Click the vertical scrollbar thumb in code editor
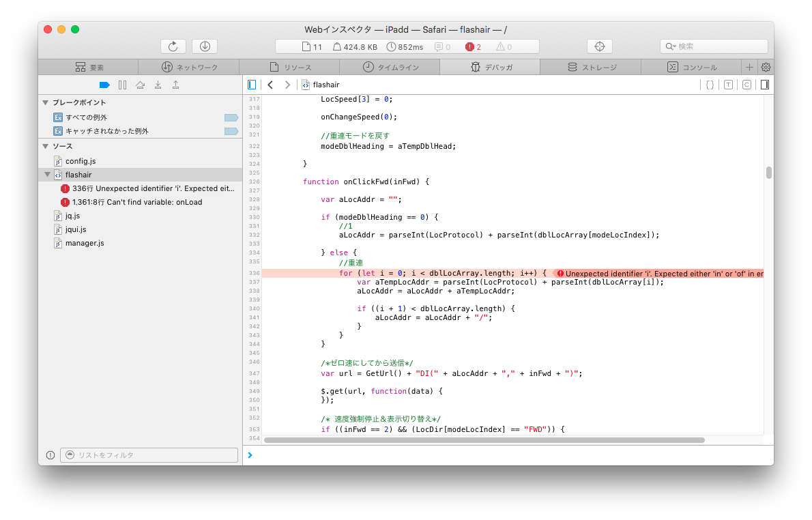The width and height of the screenshot is (812, 520). pos(768,173)
